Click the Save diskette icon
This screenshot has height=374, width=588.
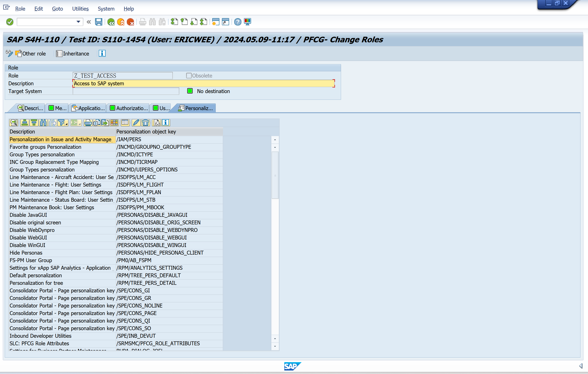pos(98,22)
